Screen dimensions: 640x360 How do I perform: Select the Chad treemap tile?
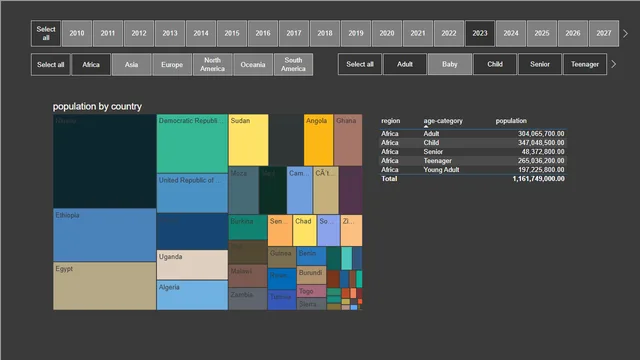304,231
